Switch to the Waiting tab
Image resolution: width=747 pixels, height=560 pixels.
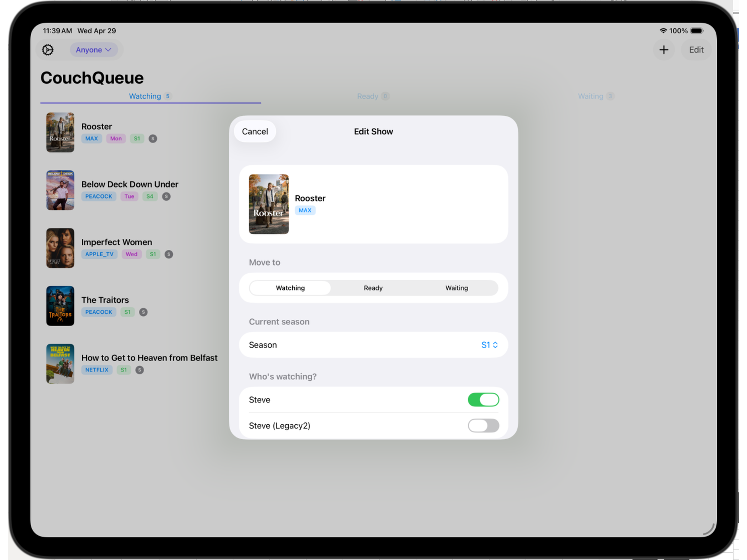pyautogui.click(x=596, y=96)
